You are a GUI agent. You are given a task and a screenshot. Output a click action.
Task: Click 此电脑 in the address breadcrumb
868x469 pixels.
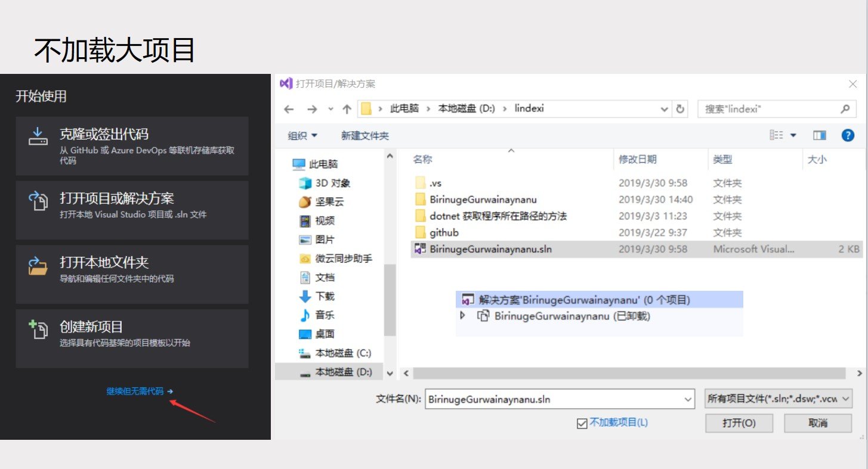tap(404, 108)
